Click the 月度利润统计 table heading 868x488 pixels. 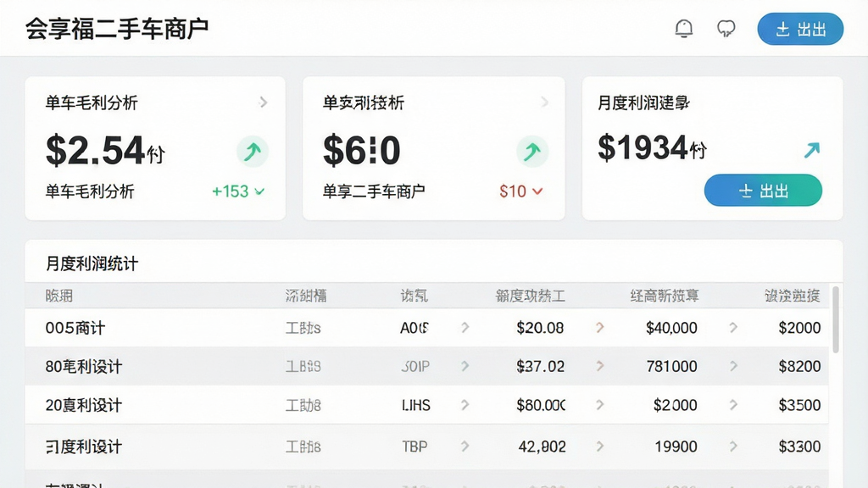(92, 263)
